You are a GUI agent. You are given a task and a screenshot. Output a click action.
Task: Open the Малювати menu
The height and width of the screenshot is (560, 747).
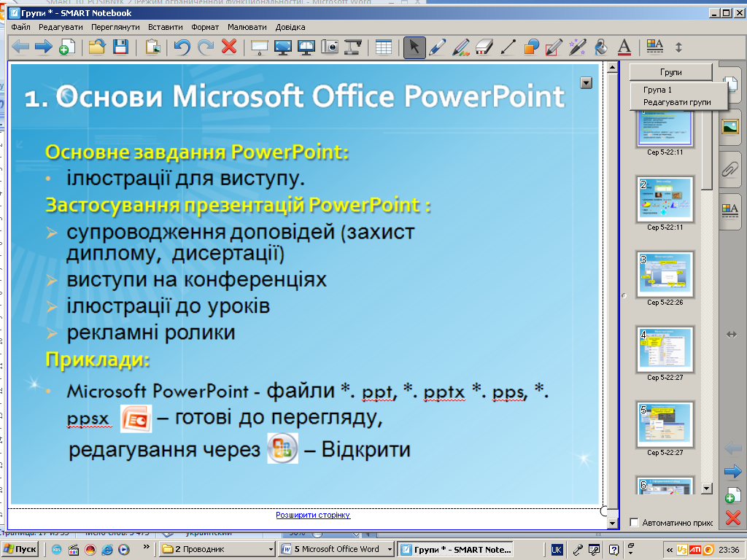pyautogui.click(x=247, y=27)
